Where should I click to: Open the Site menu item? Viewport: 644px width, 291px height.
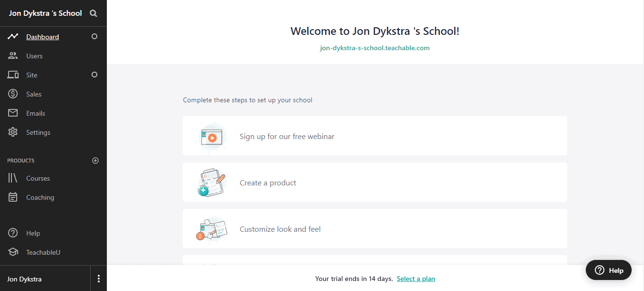click(x=32, y=75)
